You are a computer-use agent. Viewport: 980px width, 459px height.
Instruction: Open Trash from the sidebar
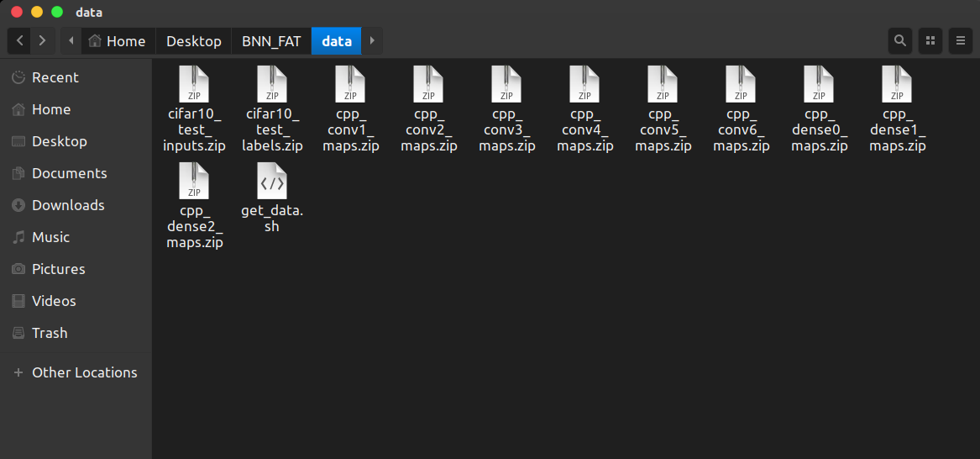[x=49, y=333]
